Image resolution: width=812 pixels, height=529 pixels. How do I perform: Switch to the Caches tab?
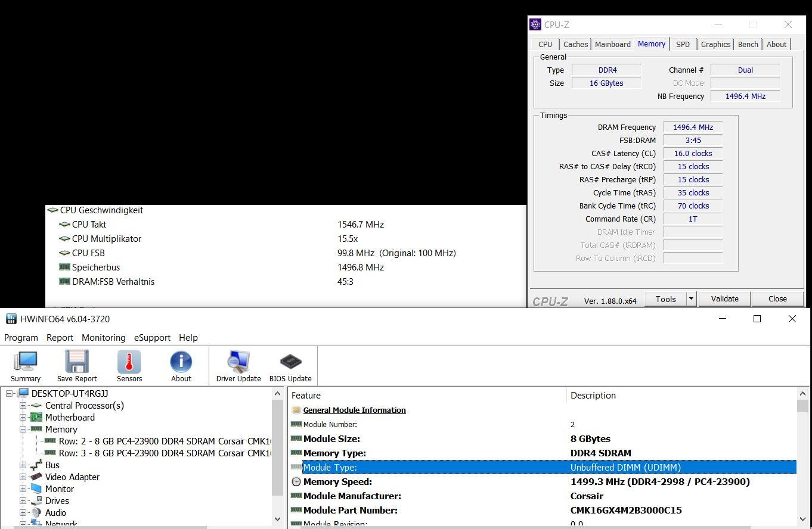(x=575, y=44)
